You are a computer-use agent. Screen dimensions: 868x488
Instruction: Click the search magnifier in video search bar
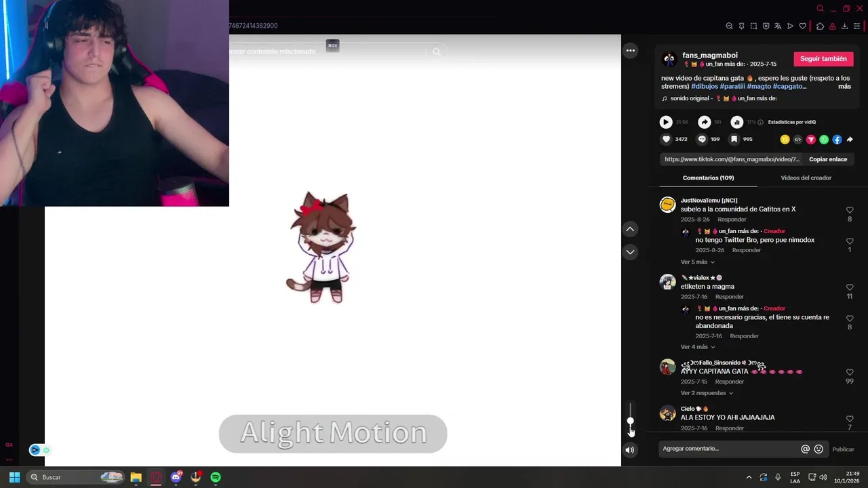(436, 52)
